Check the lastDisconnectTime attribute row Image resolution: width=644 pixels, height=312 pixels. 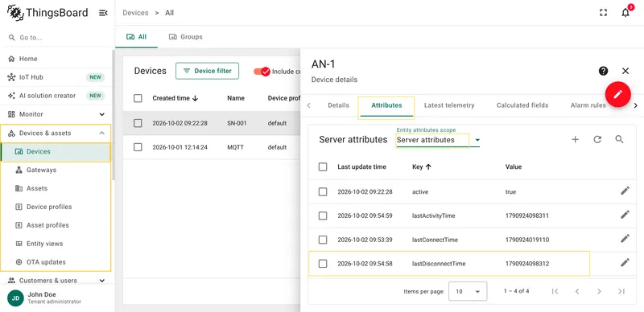(x=323, y=264)
